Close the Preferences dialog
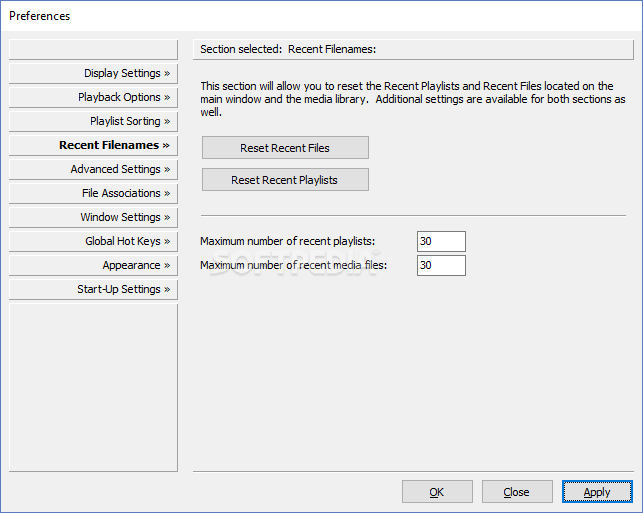The height and width of the screenshot is (513, 643). (517, 492)
